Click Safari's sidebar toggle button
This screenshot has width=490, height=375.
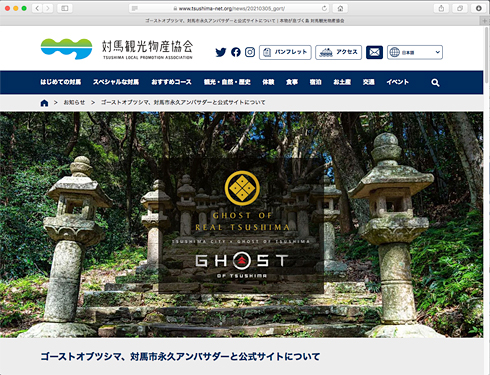tap(65, 8)
